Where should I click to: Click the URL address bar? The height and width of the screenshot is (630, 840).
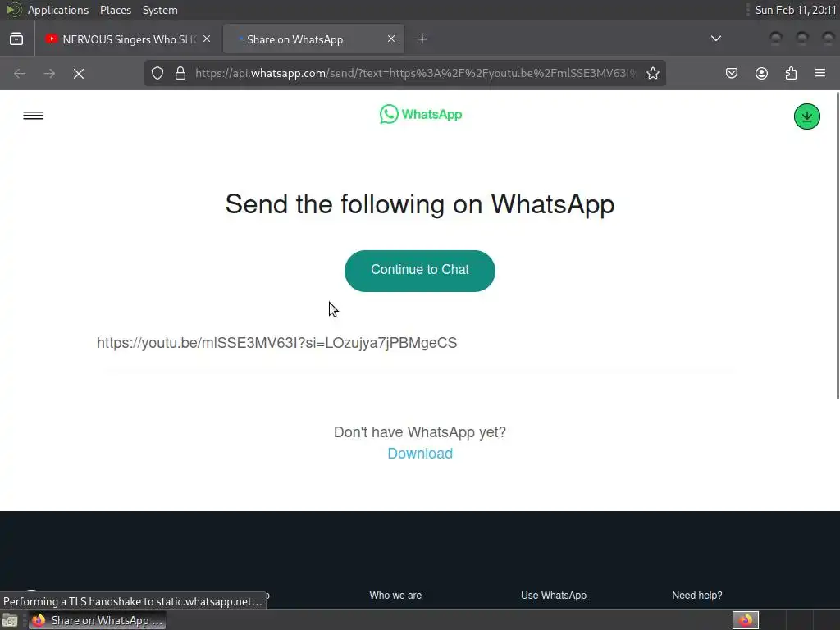click(x=414, y=73)
